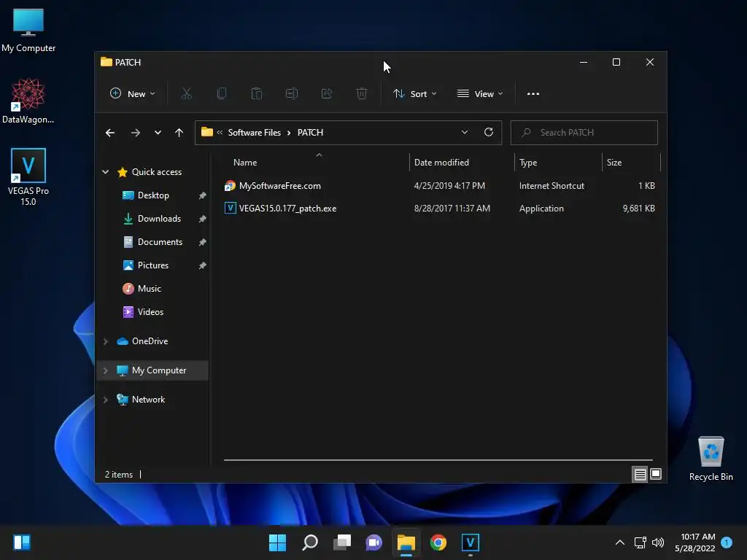Expand the OneDrive tree node
This screenshot has width=747, height=560.
pyautogui.click(x=105, y=341)
